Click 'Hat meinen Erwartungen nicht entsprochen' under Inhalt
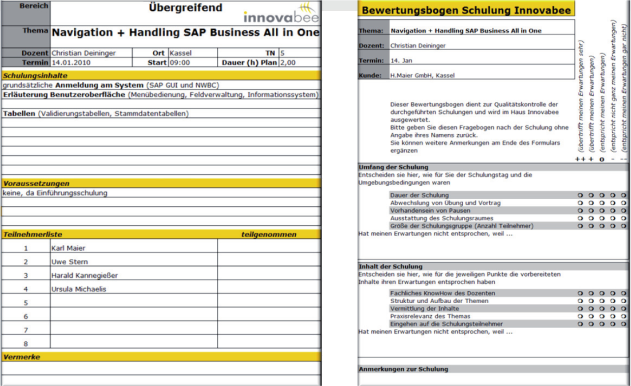This screenshot has width=631, height=386. tap(435, 332)
